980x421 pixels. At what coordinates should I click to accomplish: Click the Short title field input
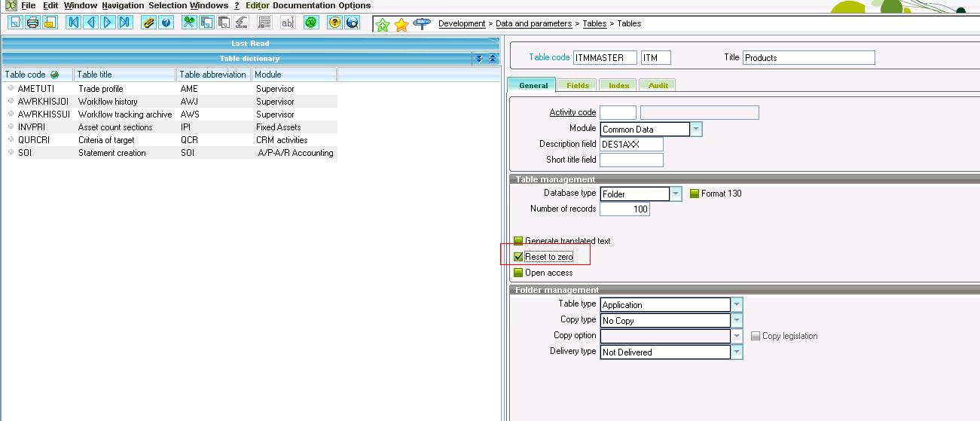(631, 160)
